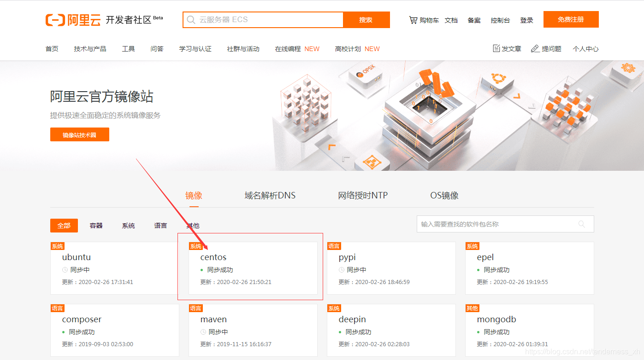Switch to 网络授时NTP tab
Image resolution: width=644 pixels, height=360 pixels.
pyautogui.click(x=363, y=196)
